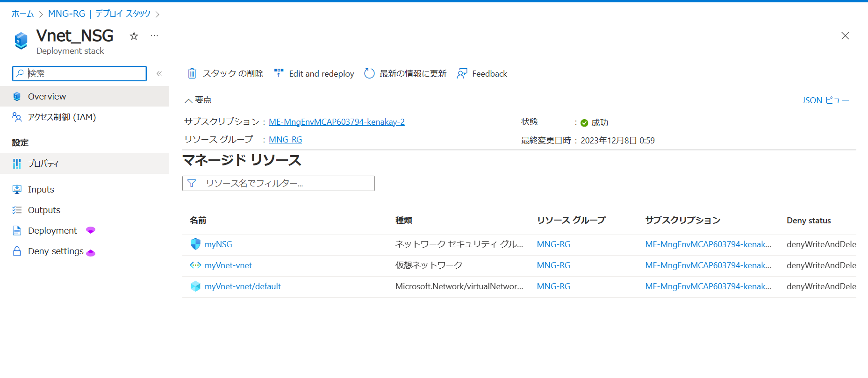This screenshot has width=868, height=378.
Task: Click the myVnet-vnet virtual network icon
Action: click(195, 265)
